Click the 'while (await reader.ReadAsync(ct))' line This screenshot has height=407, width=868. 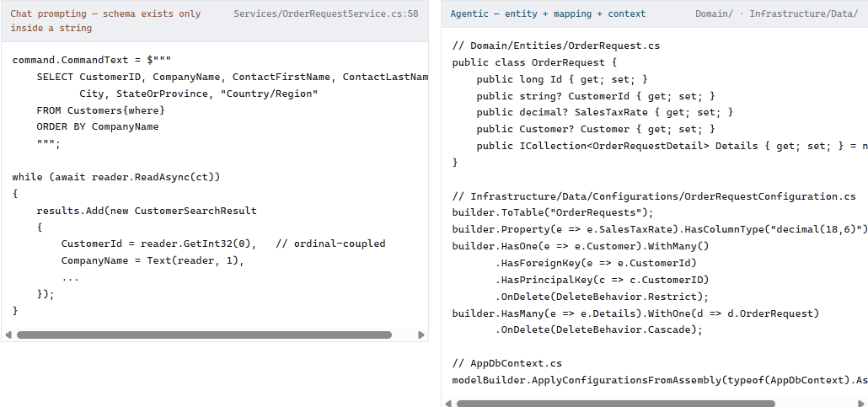[116, 177]
